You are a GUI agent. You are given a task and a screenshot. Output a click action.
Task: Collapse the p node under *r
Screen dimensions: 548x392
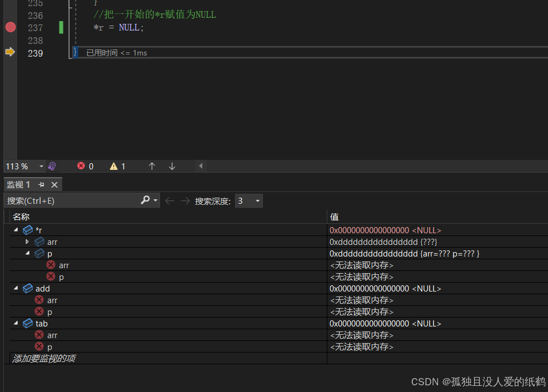click(28, 253)
